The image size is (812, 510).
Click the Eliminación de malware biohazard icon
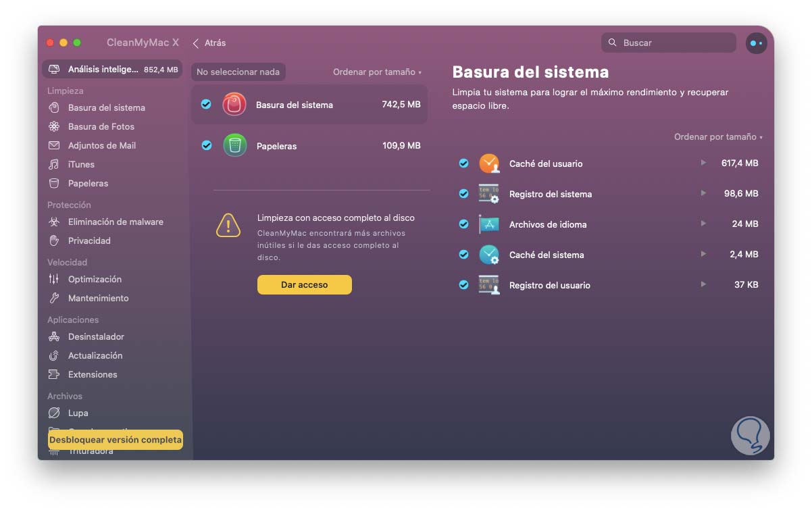click(54, 222)
